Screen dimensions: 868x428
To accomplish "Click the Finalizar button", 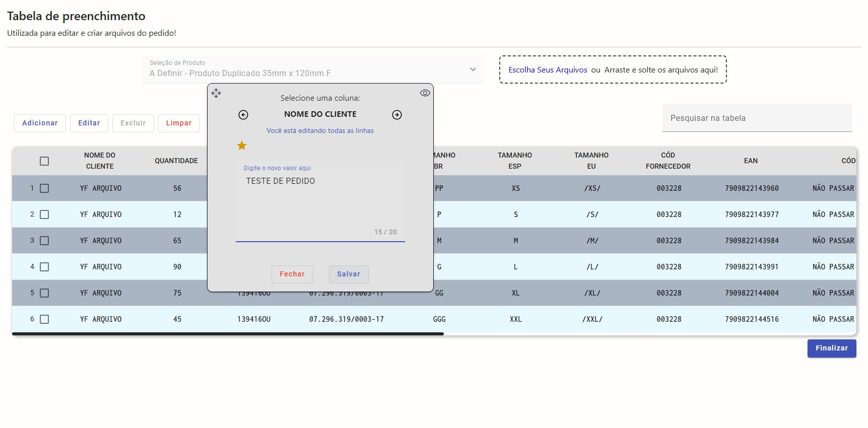I will pos(831,348).
